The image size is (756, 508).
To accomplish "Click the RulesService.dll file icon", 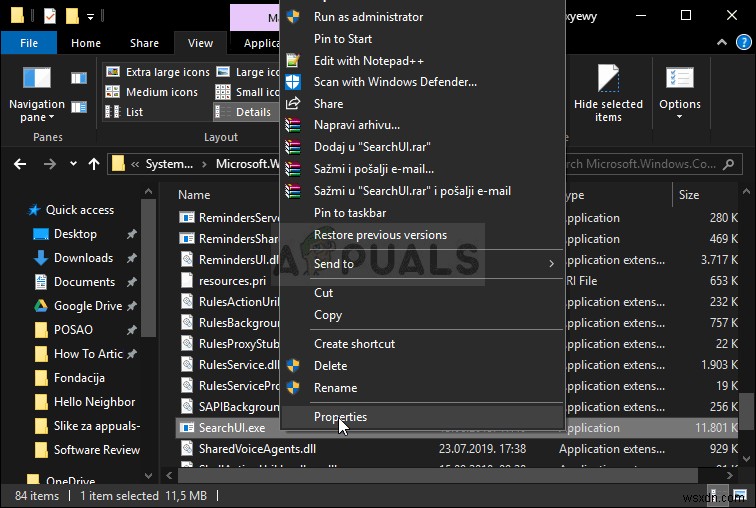I will coord(187,364).
